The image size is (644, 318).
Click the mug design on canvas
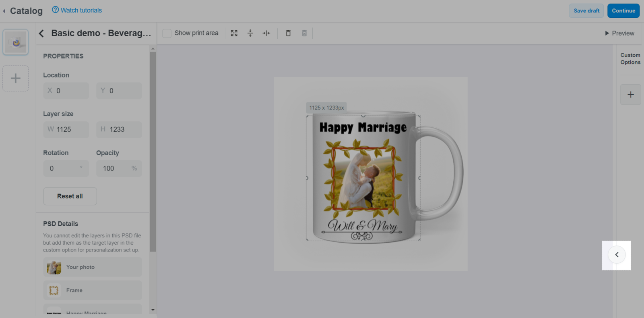tap(363, 178)
